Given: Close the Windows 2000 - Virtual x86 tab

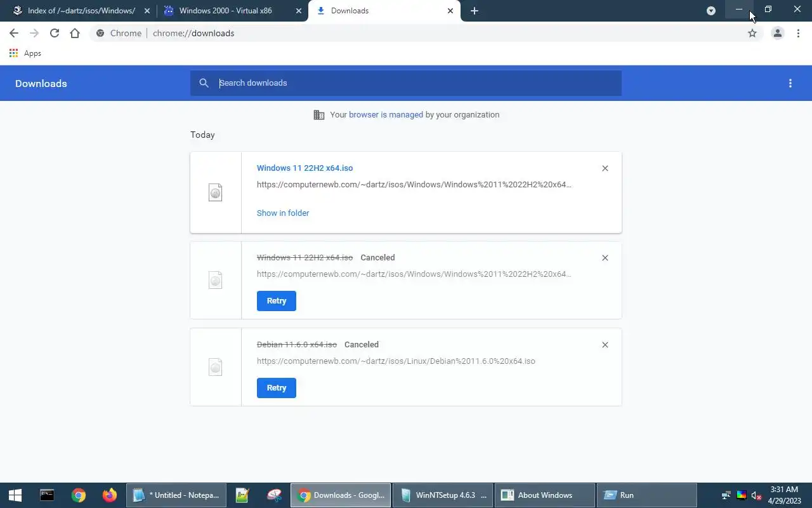Looking at the screenshot, I should click(299, 11).
